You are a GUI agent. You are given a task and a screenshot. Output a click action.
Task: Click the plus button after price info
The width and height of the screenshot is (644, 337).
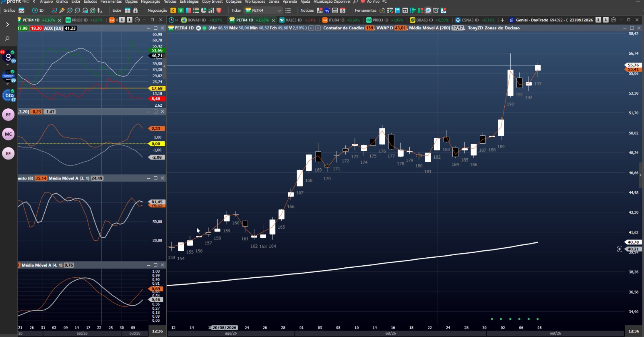[x=318, y=28]
